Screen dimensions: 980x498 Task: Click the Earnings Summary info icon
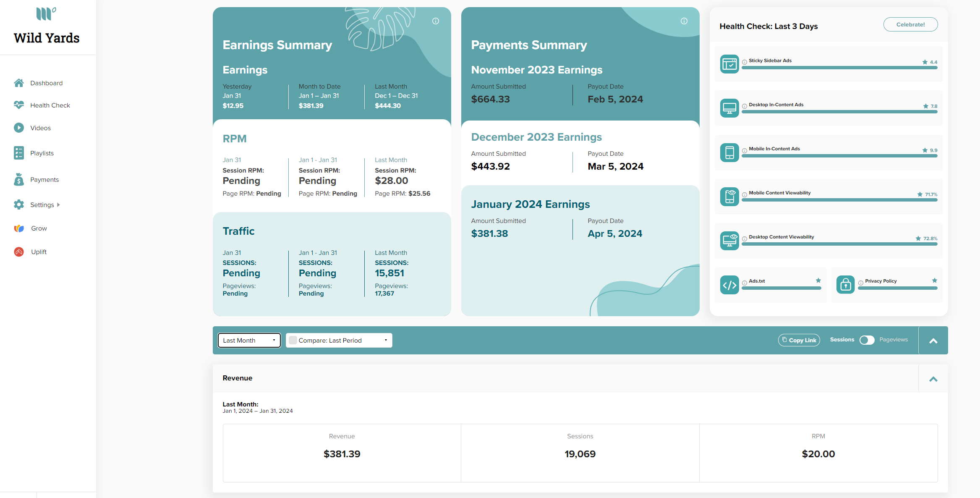(x=436, y=21)
